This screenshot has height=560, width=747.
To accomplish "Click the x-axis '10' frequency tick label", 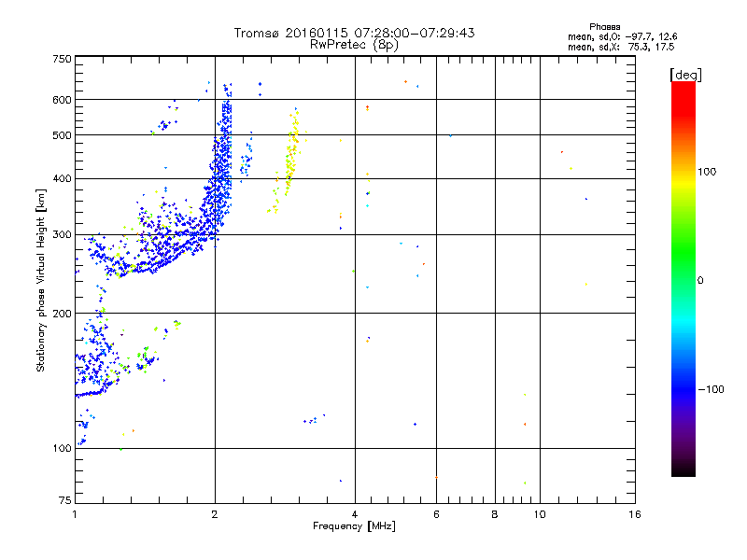I will coord(540,514).
